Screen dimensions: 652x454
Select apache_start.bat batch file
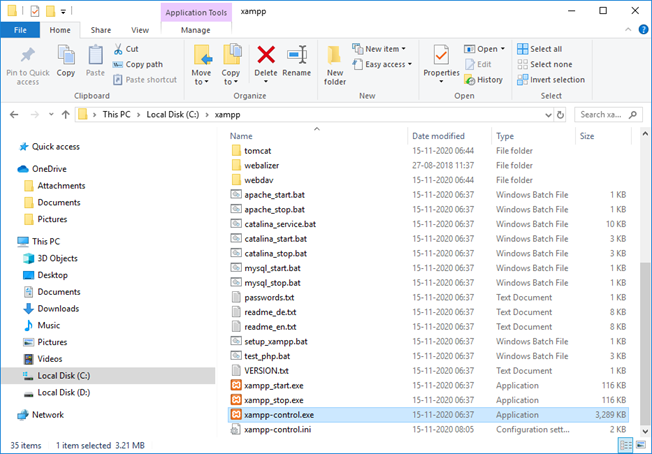coord(274,195)
